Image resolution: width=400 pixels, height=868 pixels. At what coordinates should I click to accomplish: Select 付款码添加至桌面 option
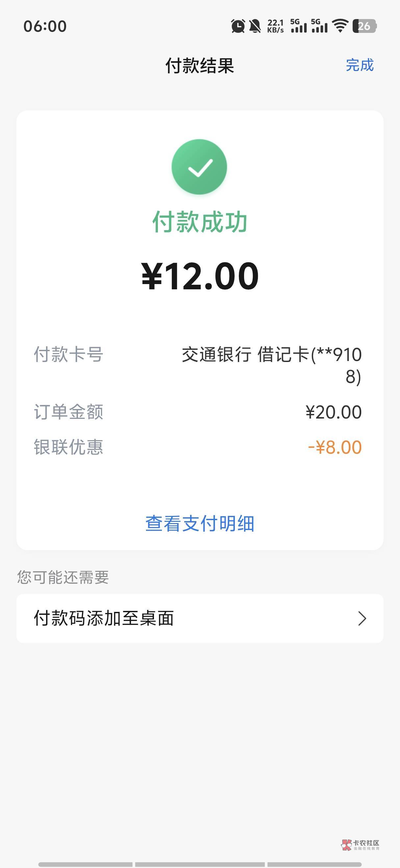pos(104,618)
